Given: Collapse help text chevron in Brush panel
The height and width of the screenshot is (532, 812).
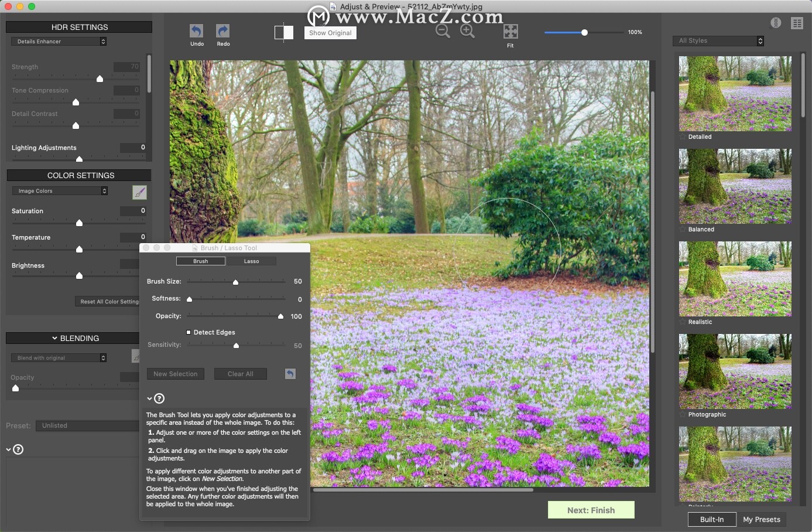Looking at the screenshot, I should pyautogui.click(x=149, y=398).
